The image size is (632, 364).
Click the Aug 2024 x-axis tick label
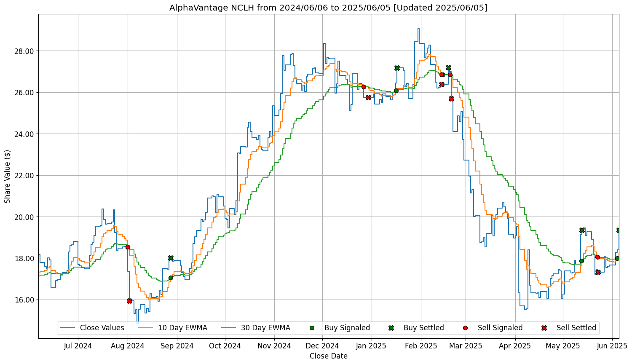click(x=128, y=346)
